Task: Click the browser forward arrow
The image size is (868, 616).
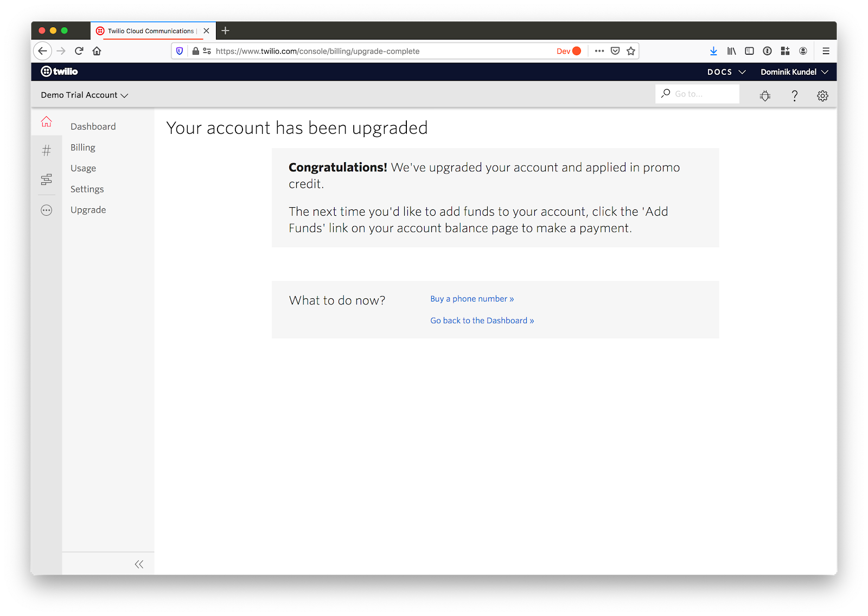Action: pyautogui.click(x=61, y=51)
